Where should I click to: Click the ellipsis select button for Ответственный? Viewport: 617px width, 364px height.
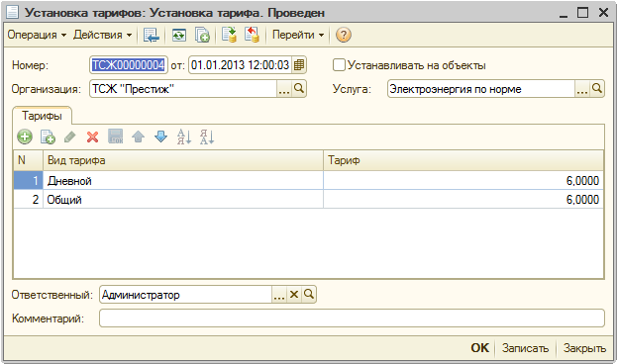coord(279,295)
